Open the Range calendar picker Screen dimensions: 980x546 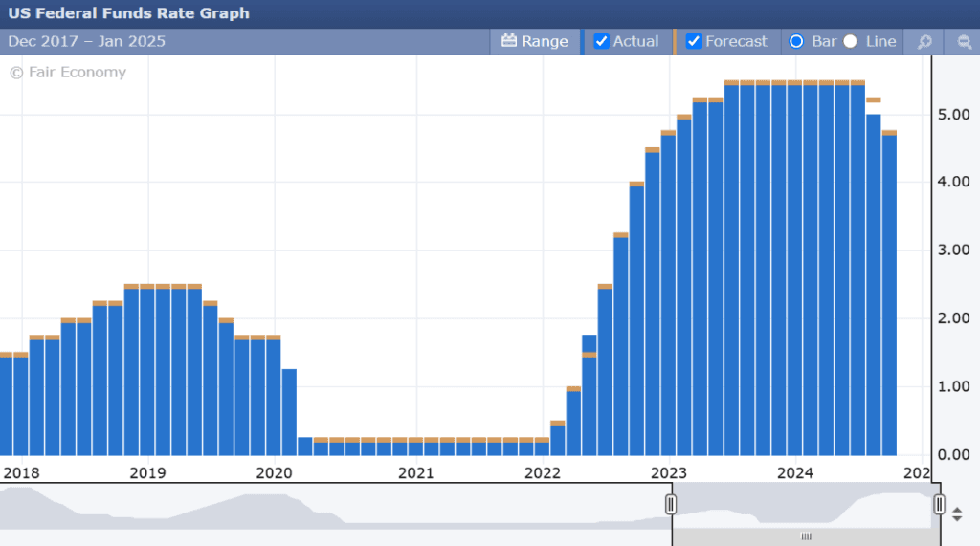tap(535, 41)
